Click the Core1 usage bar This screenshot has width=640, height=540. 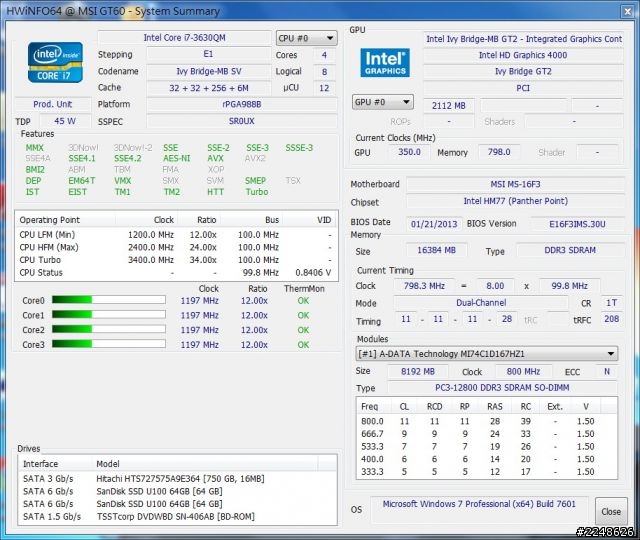click(109, 315)
